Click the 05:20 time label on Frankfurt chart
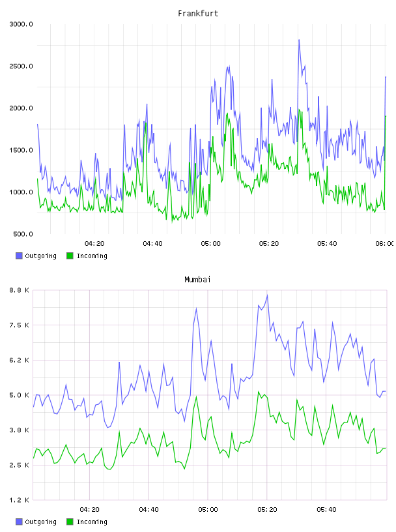 click(x=269, y=244)
